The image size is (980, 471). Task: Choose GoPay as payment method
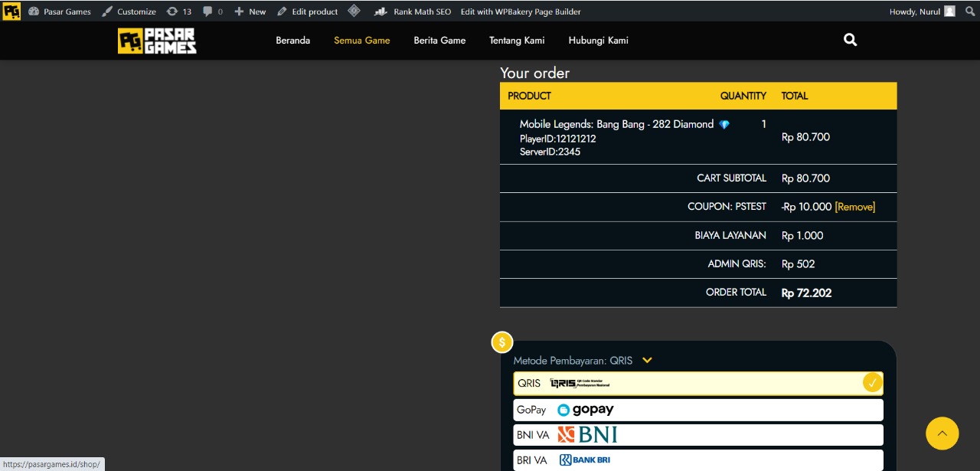point(697,410)
